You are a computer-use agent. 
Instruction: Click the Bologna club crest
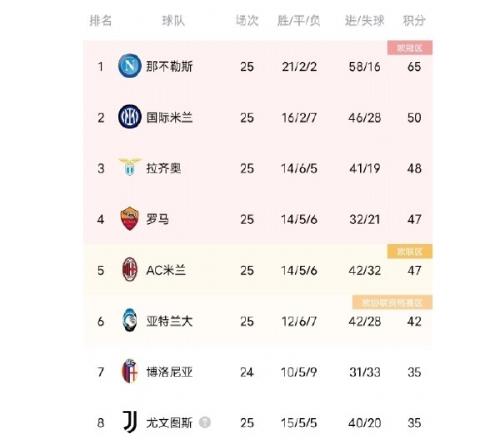point(130,371)
